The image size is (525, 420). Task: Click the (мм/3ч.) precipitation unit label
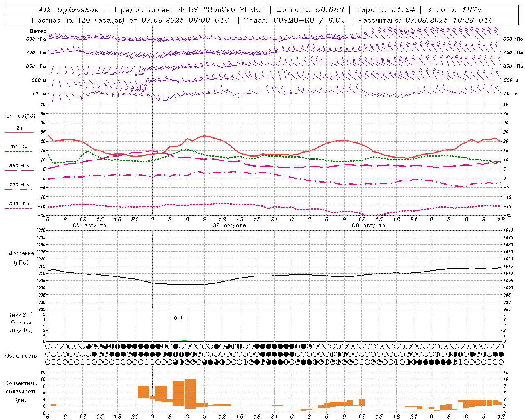coord(21,315)
